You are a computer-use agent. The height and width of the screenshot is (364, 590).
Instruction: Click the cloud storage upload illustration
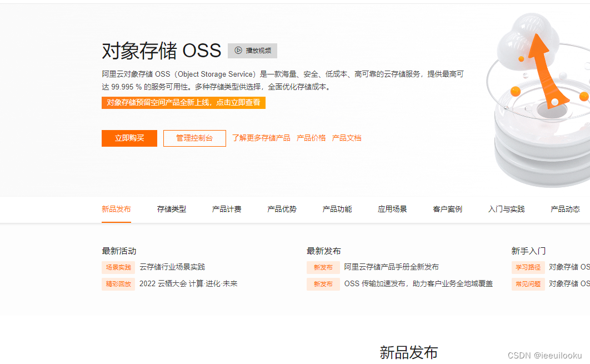(538, 100)
